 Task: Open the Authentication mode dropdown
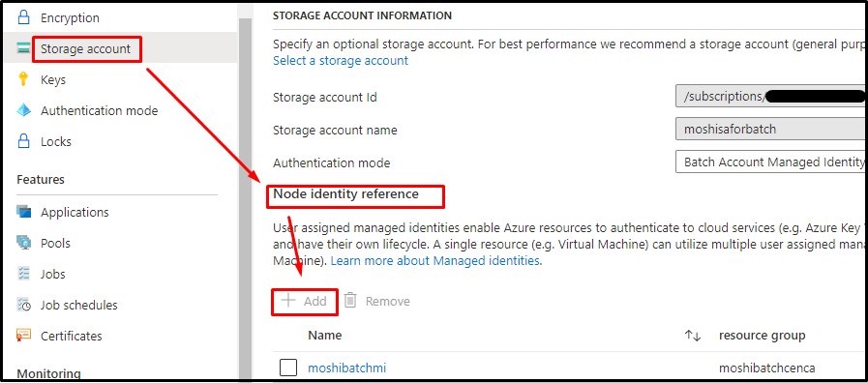coord(770,162)
